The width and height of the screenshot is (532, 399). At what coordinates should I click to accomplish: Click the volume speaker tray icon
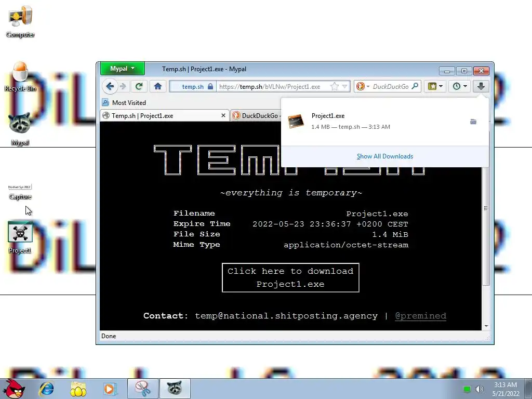(x=479, y=389)
